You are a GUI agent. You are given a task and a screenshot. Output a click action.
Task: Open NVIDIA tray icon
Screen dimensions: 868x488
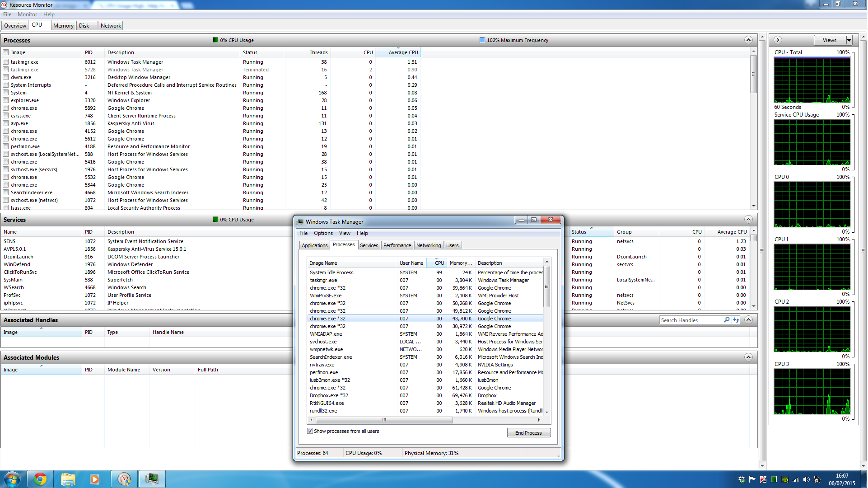(784, 479)
